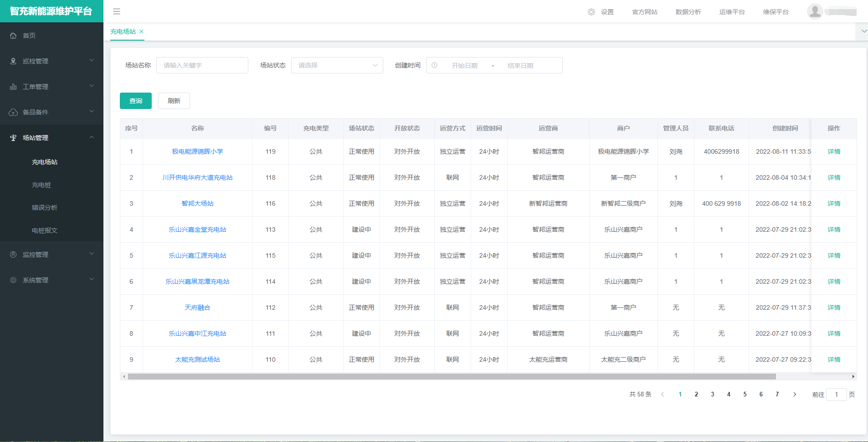Click the 查询 button
This screenshot has height=442, width=868.
(135, 101)
